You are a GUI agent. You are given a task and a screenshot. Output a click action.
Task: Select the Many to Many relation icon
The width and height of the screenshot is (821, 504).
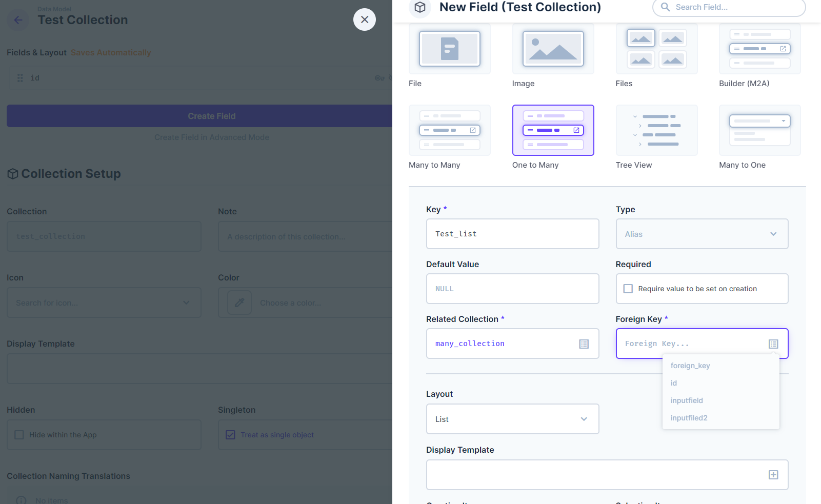(449, 130)
